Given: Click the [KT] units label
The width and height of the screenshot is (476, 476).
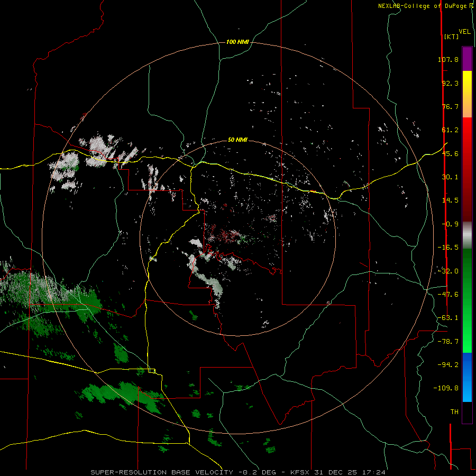Looking at the screenshot, I should [452, 36].
